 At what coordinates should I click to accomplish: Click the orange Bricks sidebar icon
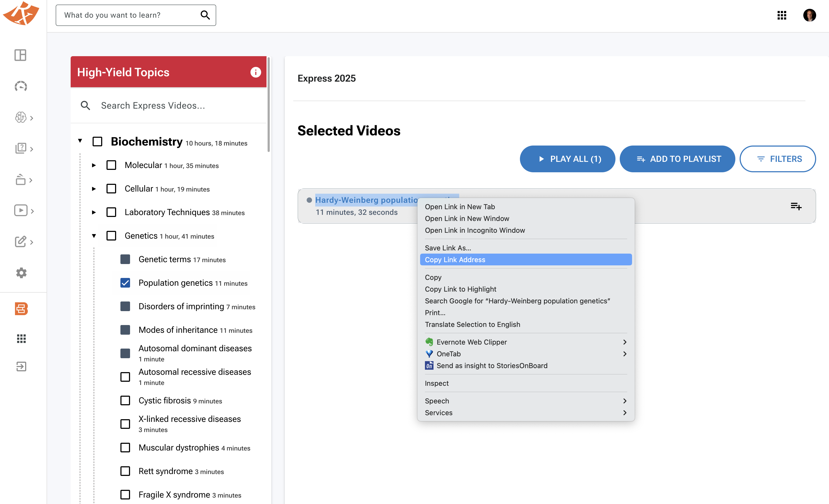[x=21, y=308]
